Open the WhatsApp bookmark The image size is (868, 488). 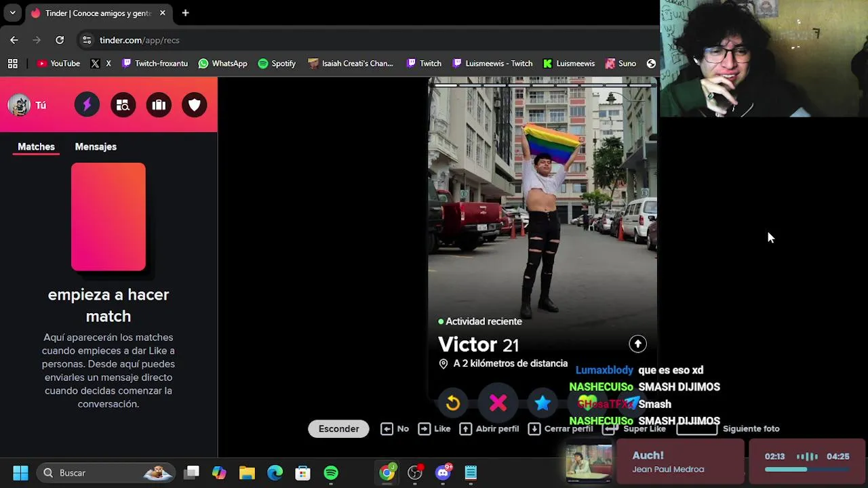coord(222,64)
